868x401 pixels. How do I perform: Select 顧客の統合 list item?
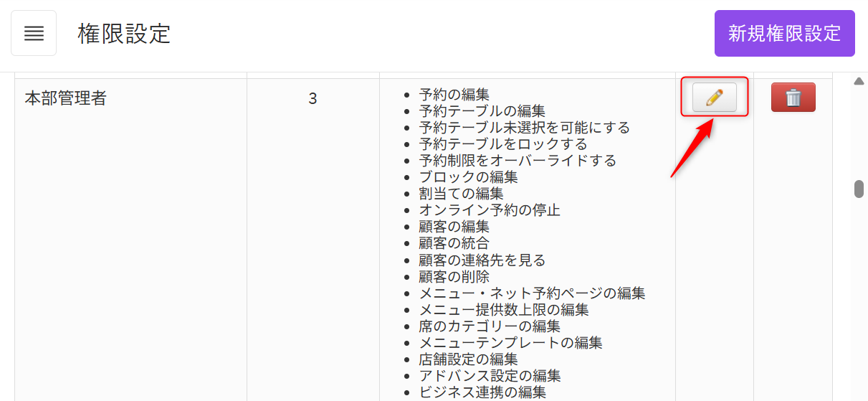click(454, 242)
